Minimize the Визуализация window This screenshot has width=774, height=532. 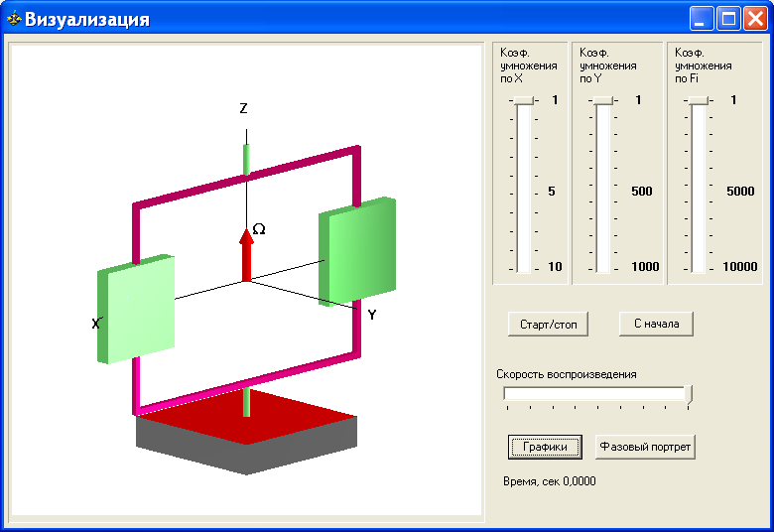point(702,19)
